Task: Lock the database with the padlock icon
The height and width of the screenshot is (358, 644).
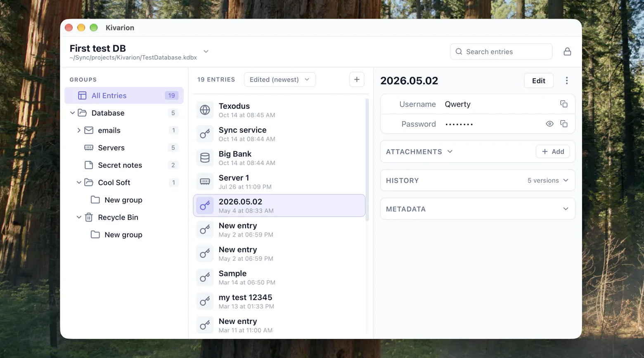Action: 567,52
